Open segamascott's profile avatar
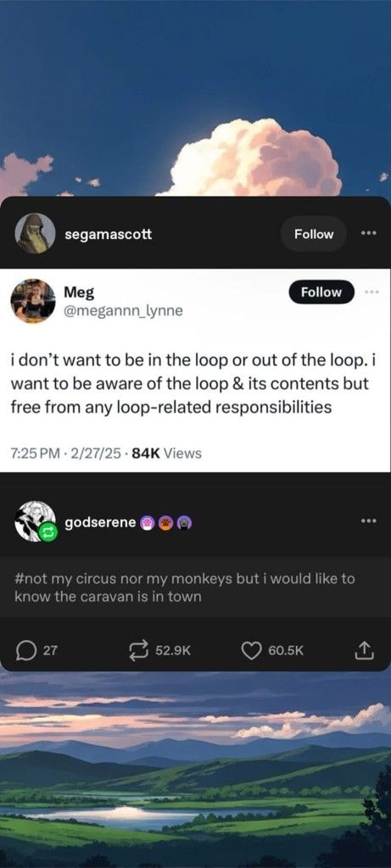This screenshot has height=868, width=391. tap(35, 234)
